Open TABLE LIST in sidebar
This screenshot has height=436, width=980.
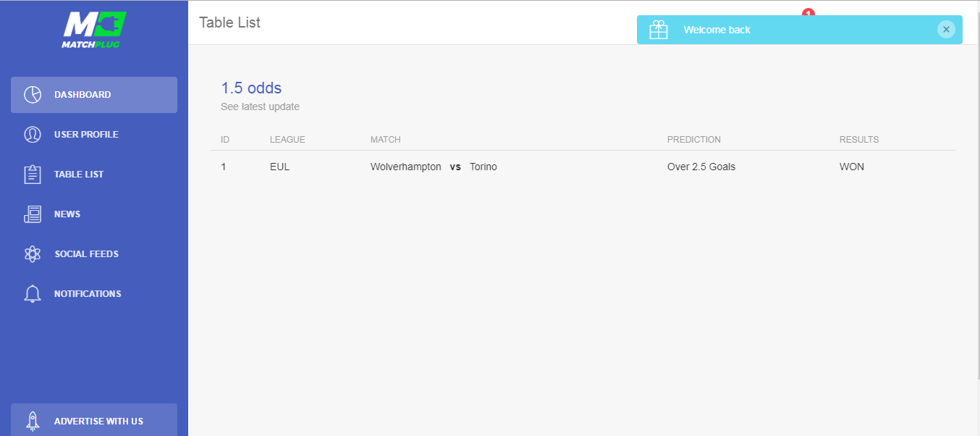pos(94,175)
